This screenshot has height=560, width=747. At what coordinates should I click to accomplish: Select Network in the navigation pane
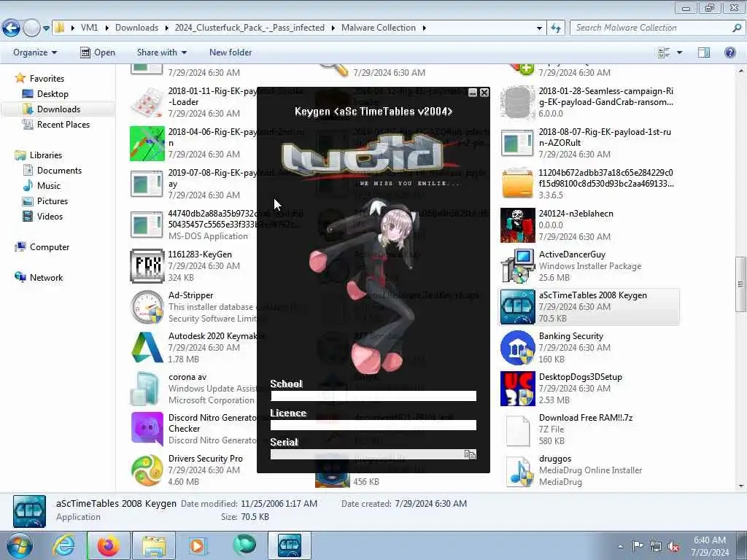(46, 277)
